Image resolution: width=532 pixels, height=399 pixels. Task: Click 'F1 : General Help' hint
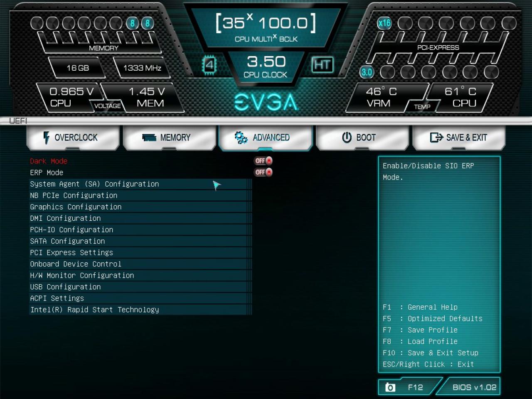(420, 307)
